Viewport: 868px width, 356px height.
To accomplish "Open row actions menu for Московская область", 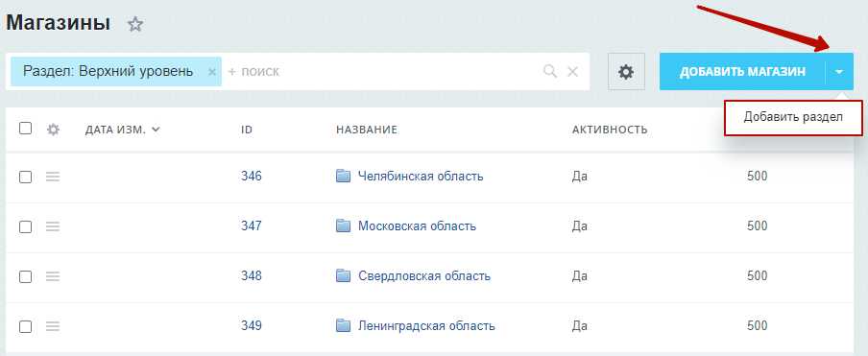I will pos(53,226).
